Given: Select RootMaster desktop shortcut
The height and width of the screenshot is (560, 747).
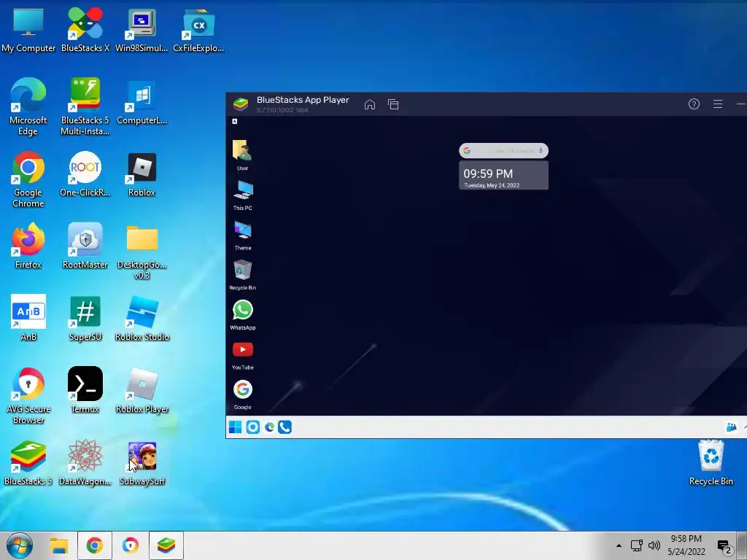Looking at the screenshot, I should [85, 246].
